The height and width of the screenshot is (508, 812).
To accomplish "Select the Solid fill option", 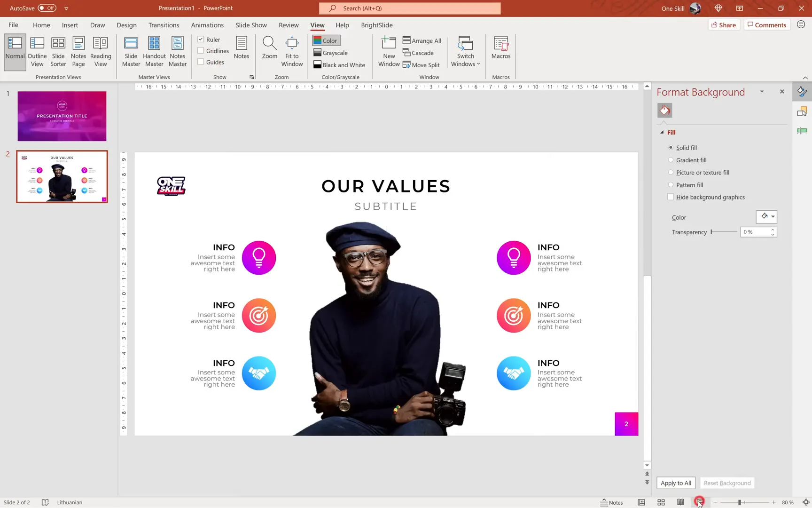I will coord(671,148).
